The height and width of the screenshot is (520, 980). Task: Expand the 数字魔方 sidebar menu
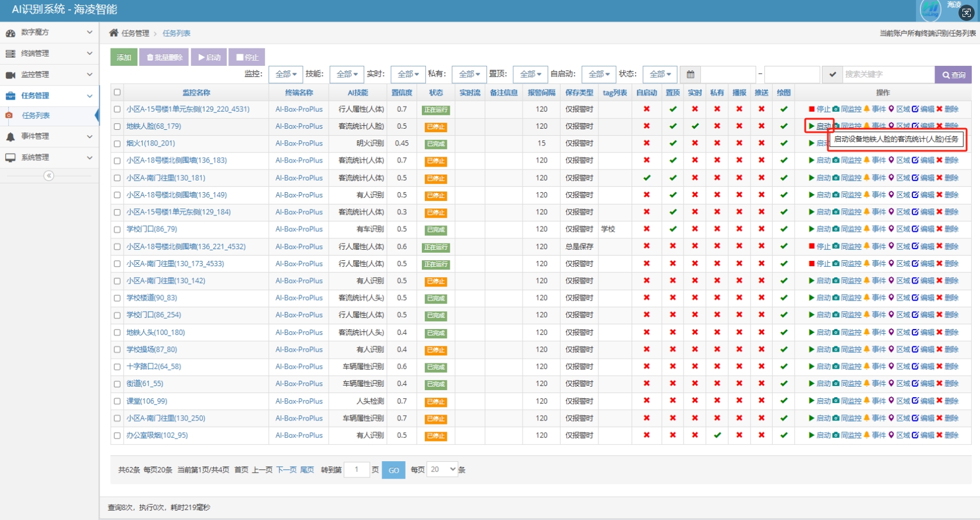coord(49,32)
